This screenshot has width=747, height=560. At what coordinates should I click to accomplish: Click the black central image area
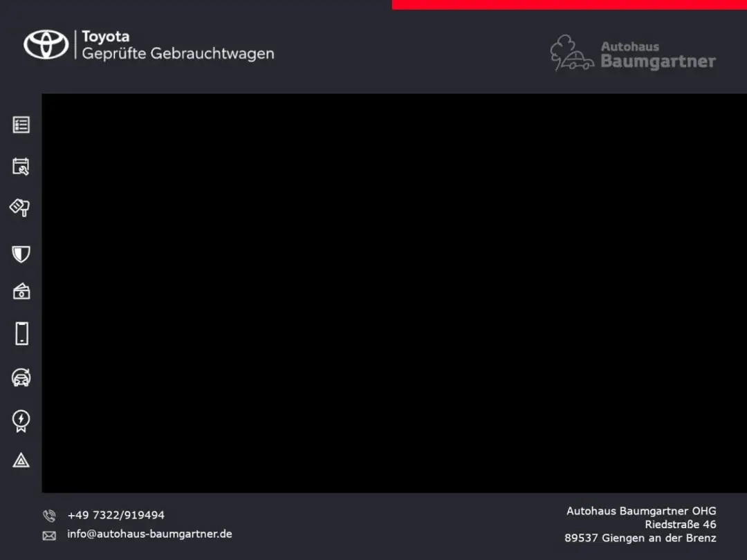(x=394, y=293)
